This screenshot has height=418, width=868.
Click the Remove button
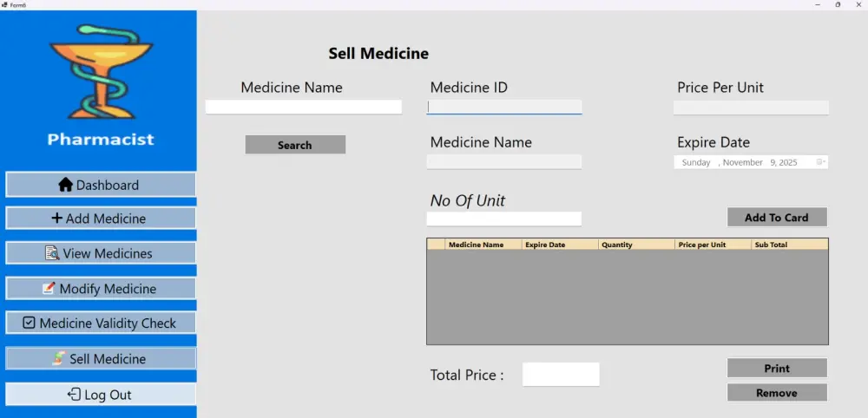777,393
